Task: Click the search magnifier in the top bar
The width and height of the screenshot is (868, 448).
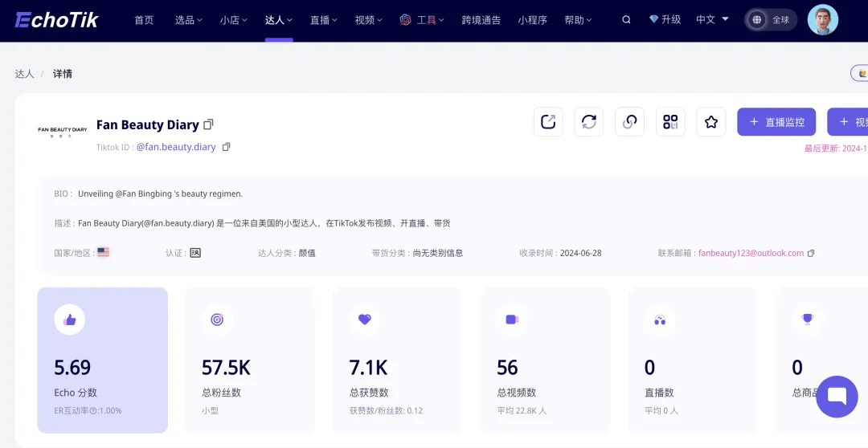Action: click(x=626, y=20)
